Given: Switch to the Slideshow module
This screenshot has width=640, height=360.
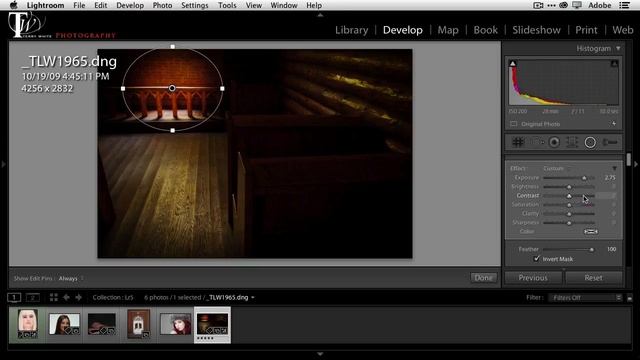Looking at the screenshot, I should (x=536, y=30).
